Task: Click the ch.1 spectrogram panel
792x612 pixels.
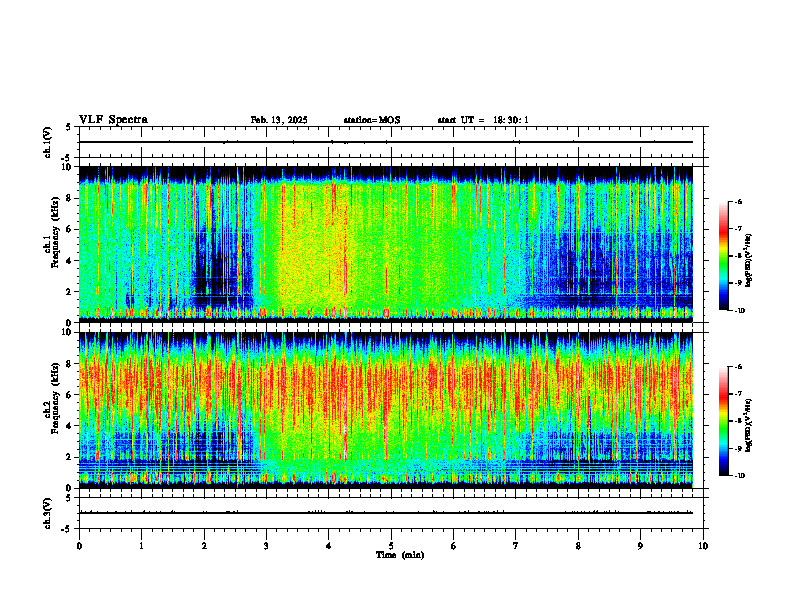Action: (386, 244)
